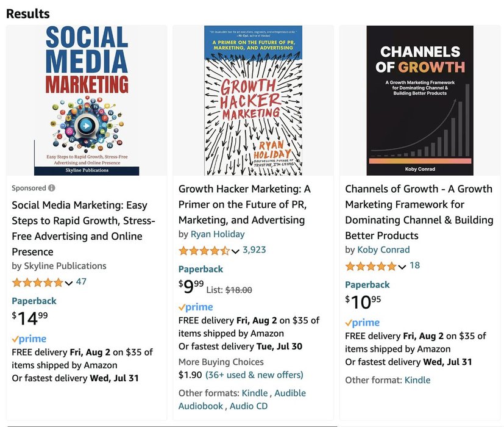
Task: View the 3,923 ratings for Growth Hacker Marketing
Action: 254,249
